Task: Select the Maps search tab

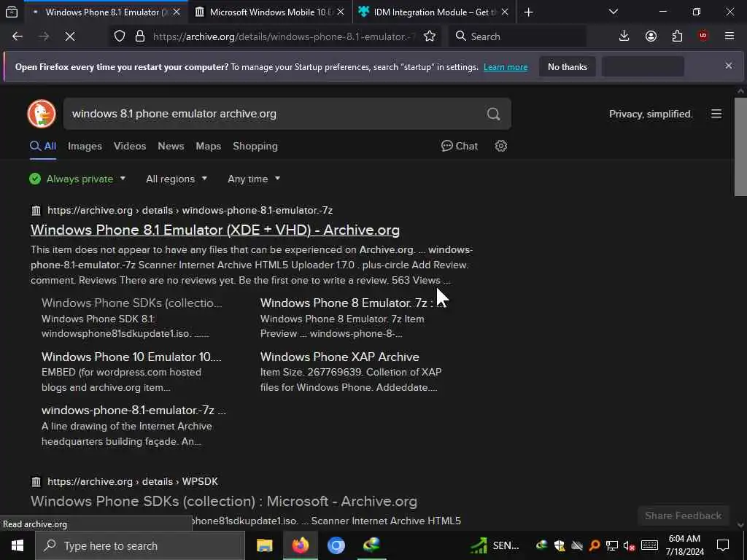Action: pyautogui.click(x=208, y=146)
